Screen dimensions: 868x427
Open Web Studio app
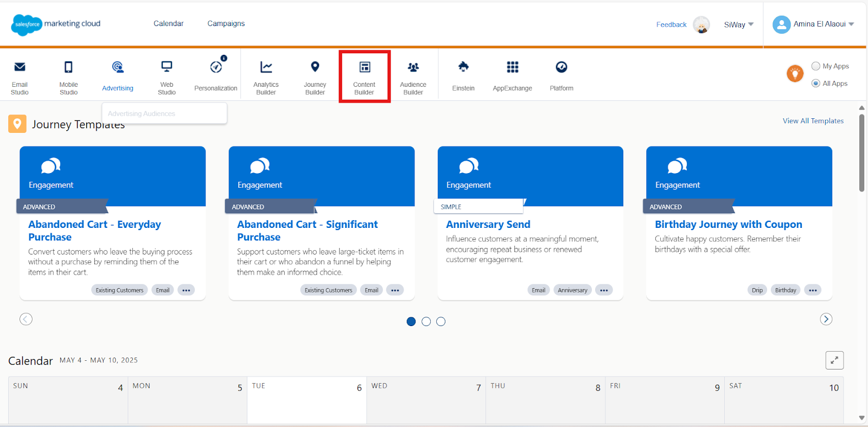tap(167, 78)
